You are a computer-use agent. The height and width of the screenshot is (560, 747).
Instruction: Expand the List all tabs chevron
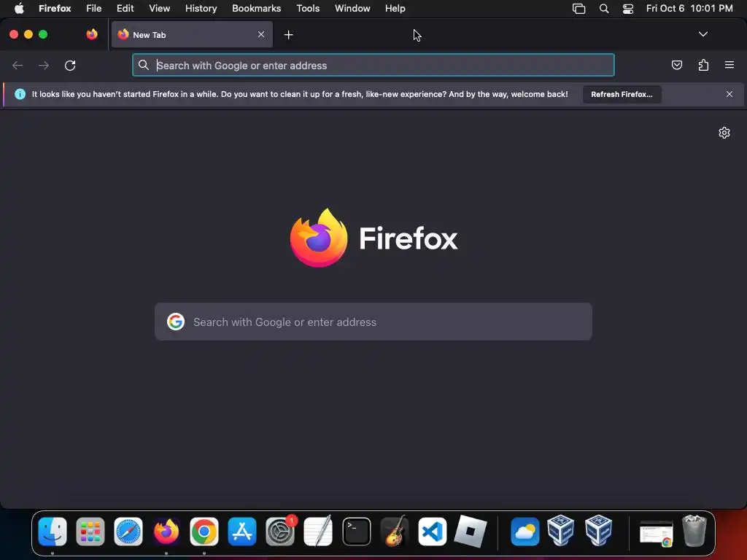tap(703, 34)
